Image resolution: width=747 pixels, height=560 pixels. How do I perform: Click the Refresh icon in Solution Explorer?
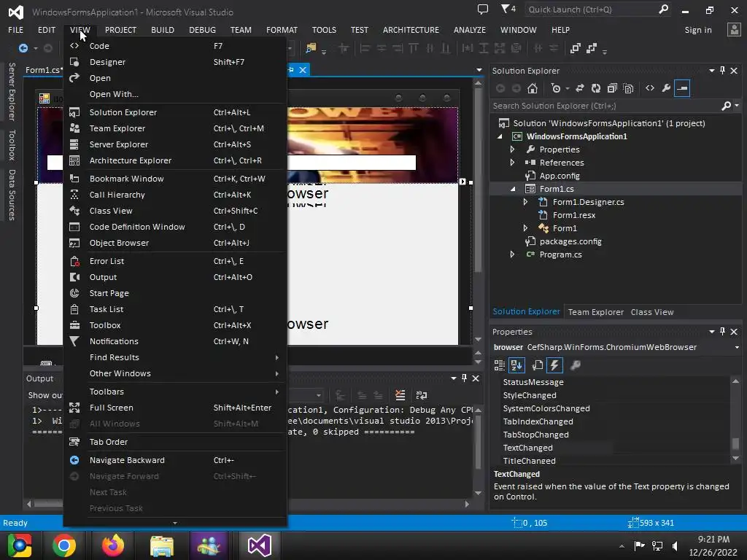click(x=596, y=88)
